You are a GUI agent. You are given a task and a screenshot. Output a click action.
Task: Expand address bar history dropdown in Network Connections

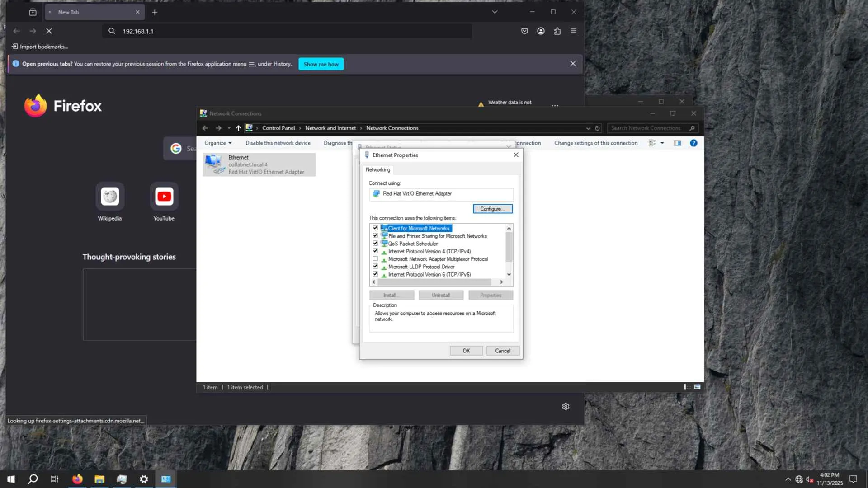point(588,128)
